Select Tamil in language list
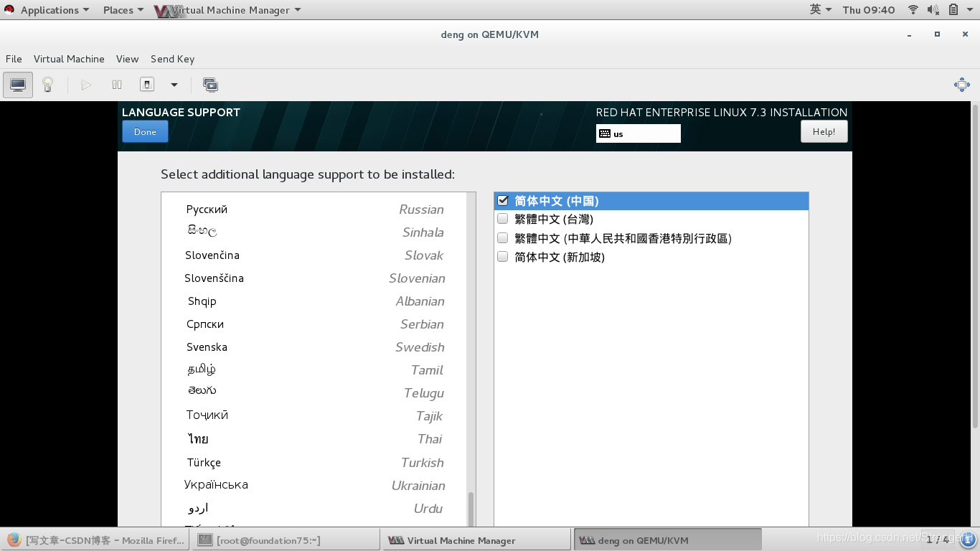980x551 pixels. click(314, 370)
